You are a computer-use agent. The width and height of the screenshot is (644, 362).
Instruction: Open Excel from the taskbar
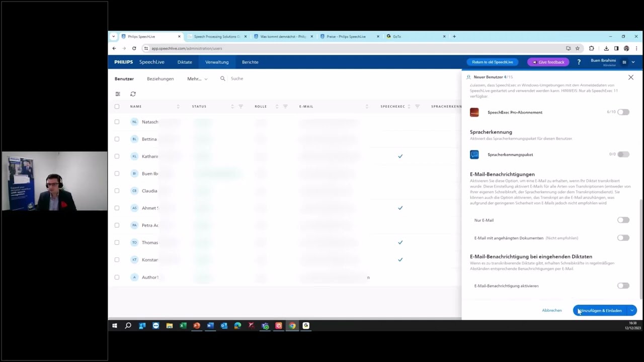(183, 326)
